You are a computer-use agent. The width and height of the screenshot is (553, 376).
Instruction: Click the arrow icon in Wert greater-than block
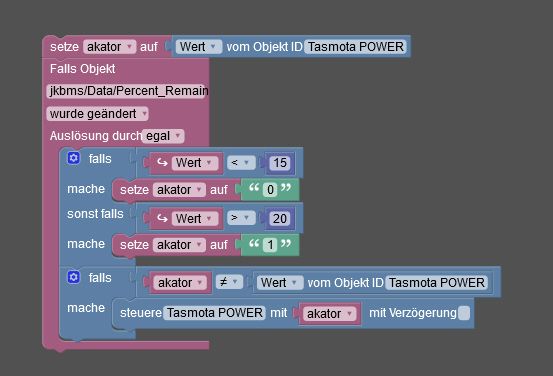click(162, 218)
